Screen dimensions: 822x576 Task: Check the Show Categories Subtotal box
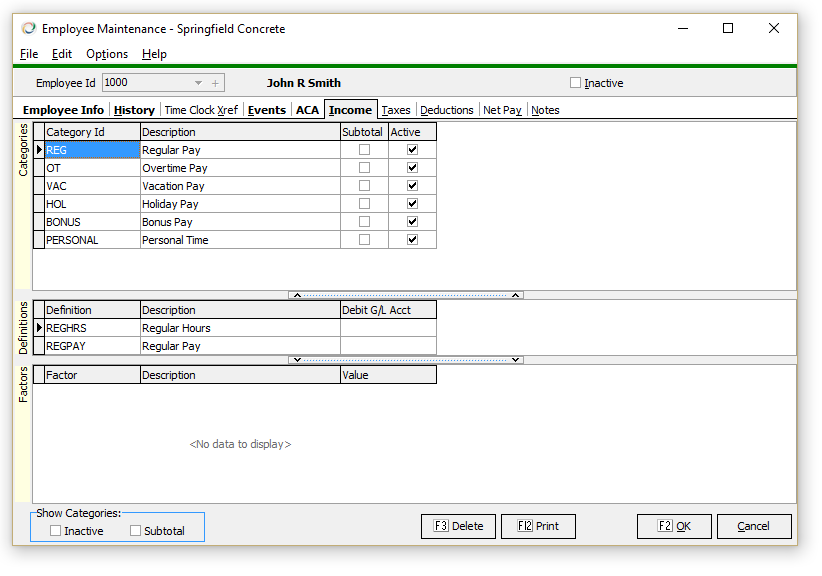(136, 531)
